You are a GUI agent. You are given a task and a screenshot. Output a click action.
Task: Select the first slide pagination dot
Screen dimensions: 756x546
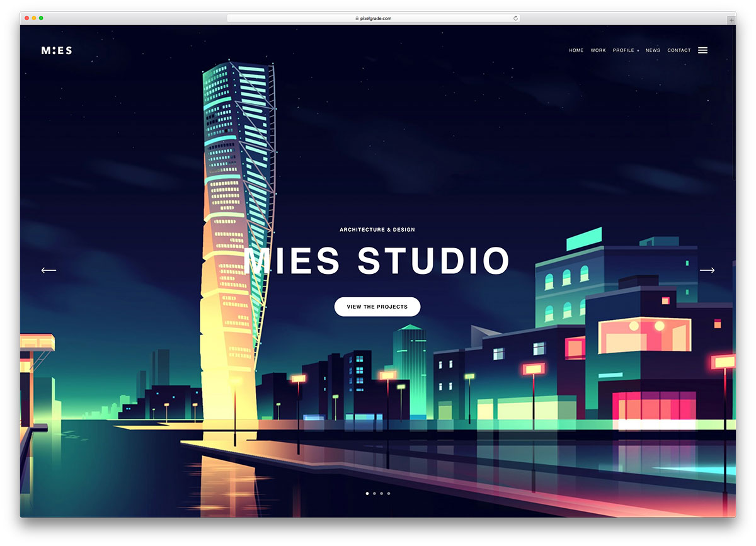367,493
